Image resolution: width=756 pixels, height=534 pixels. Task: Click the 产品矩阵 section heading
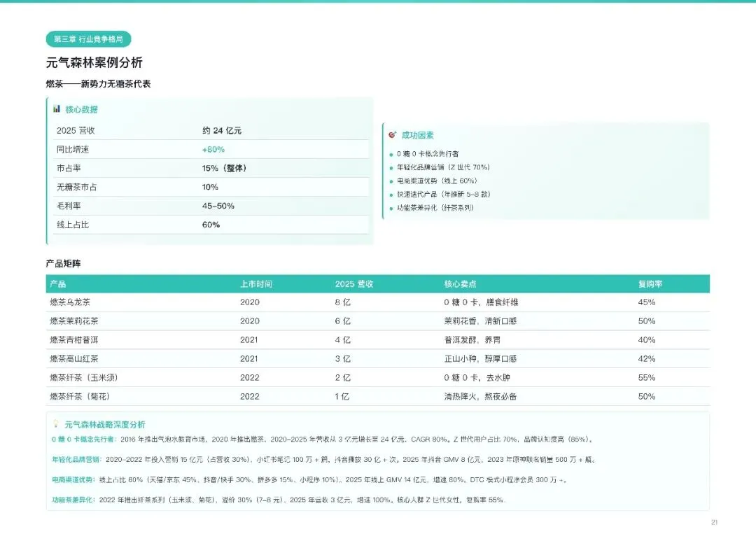pos(63,264)
